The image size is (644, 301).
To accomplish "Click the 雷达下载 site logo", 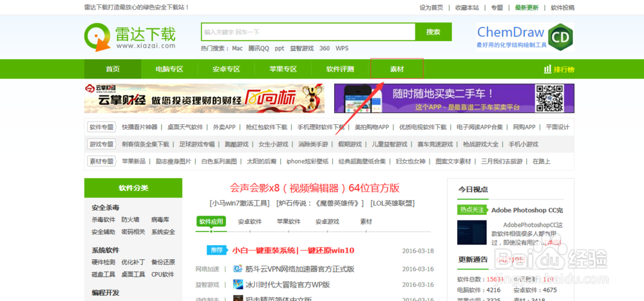I will click(130, 37).
